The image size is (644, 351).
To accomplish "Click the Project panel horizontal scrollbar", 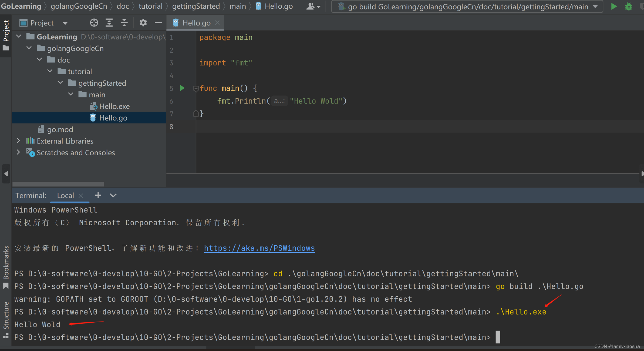I will [x=58, y=184].
